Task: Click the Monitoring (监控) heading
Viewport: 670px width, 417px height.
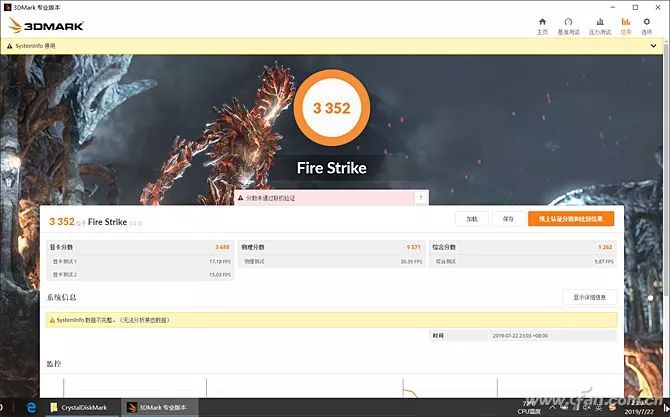Action: 54,364
